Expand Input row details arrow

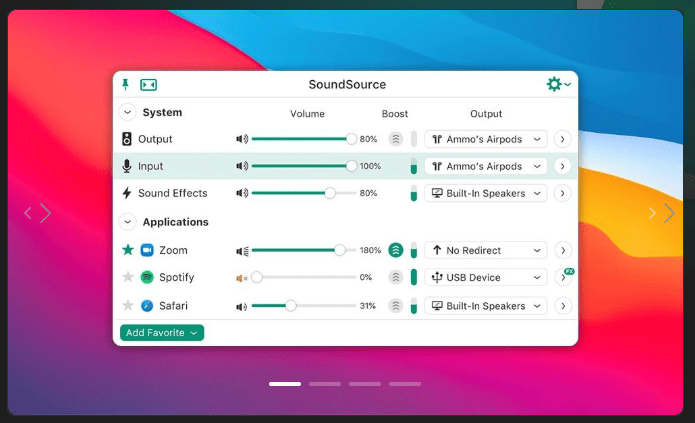[562, 166]
